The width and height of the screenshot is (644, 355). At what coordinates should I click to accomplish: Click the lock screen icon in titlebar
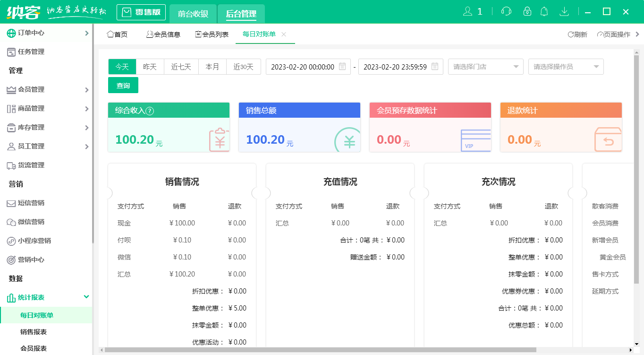tap(527, 11)
